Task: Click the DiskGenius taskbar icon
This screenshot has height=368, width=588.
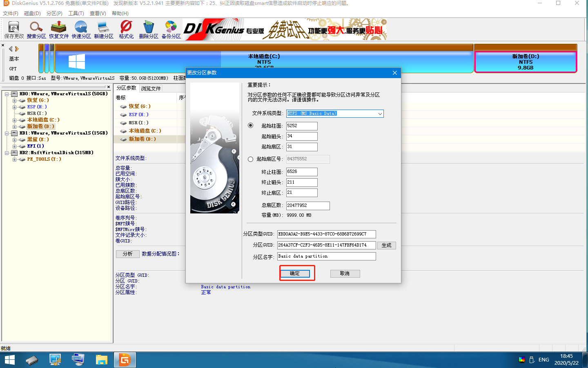Action: pos(125,360)
